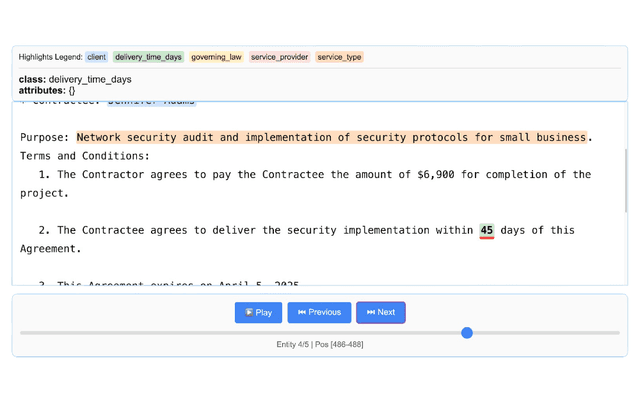Click the client legend tag

(97, 57)
